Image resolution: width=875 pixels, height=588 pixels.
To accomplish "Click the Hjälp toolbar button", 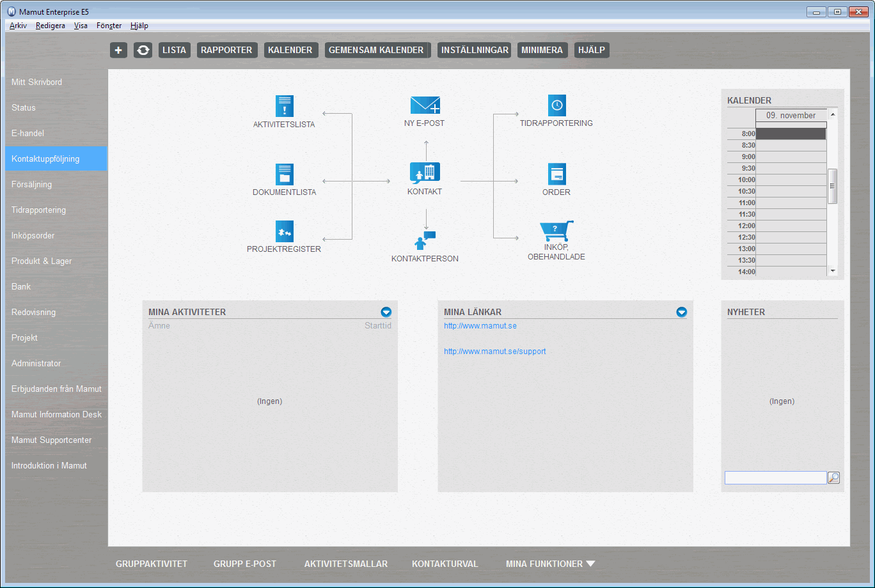I will click(592, 50).
